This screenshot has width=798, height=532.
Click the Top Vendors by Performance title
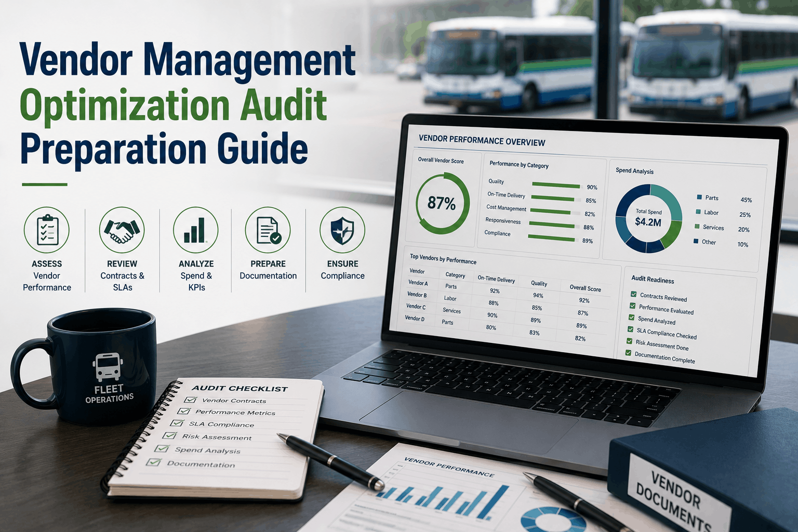(443, 259)
